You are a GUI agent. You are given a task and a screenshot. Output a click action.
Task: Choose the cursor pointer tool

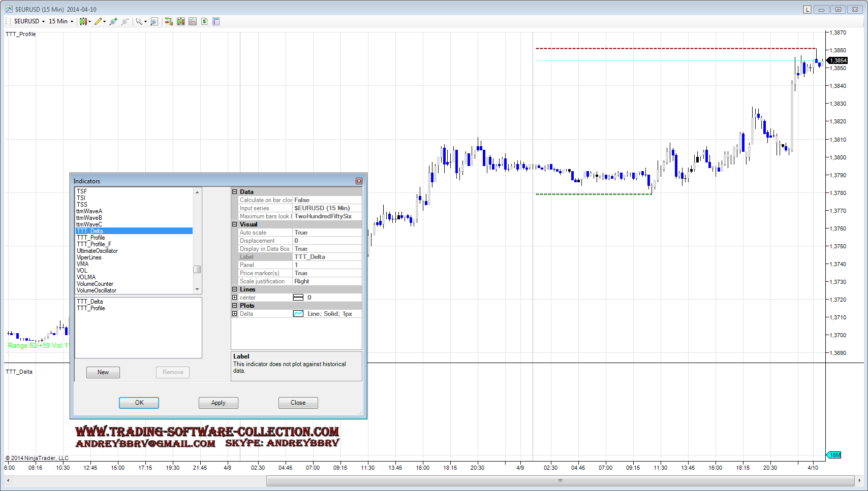pos(139,21)
